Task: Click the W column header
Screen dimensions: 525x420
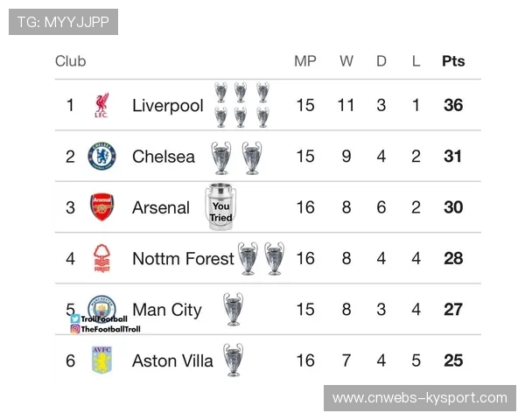Action: tap(346, 61)
